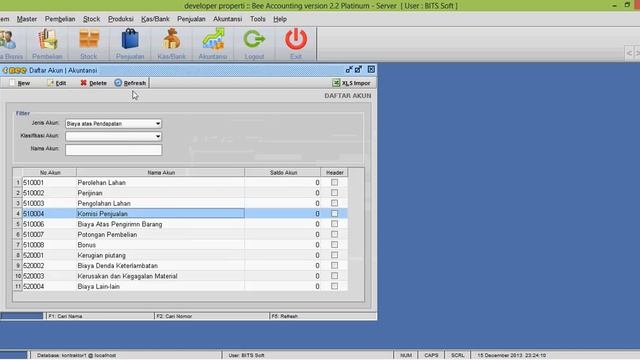
Task: Toggle Header checkbox for Komisi Penjualan
Action: pos(334,213)
